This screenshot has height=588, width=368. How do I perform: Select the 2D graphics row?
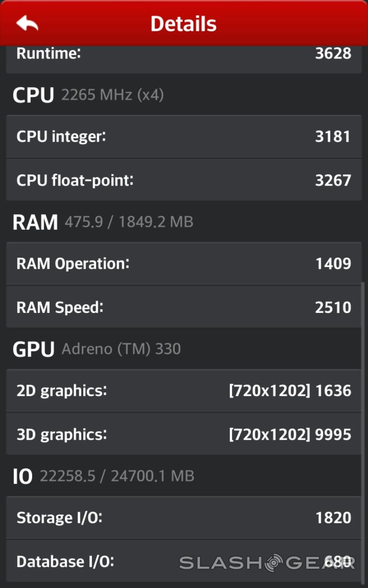click(184, 391)
